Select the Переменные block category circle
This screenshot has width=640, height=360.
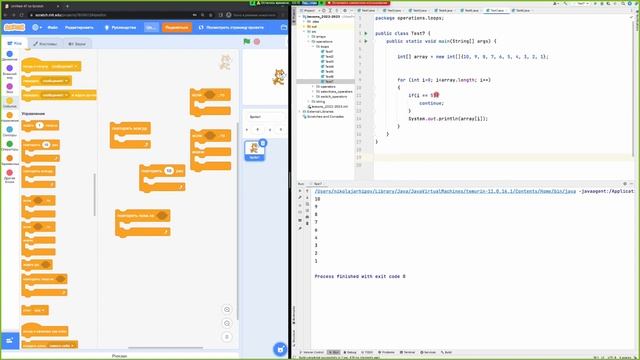[9, 158]
